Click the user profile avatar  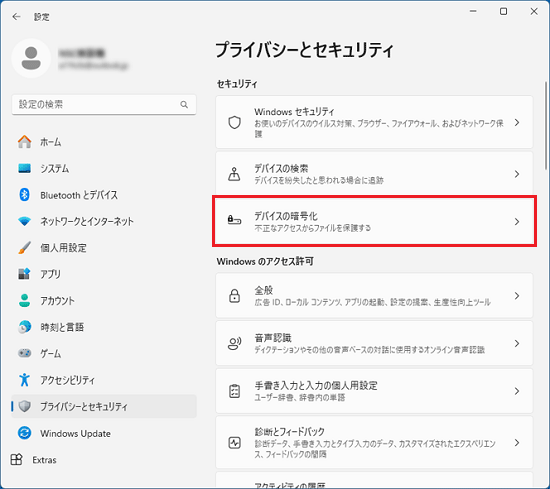click(31, 58)
